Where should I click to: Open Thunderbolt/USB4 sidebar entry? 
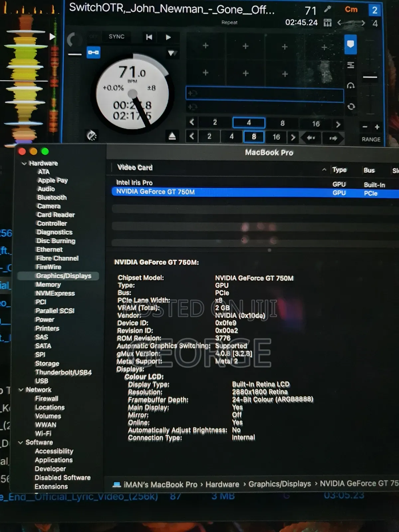[64, 372]
